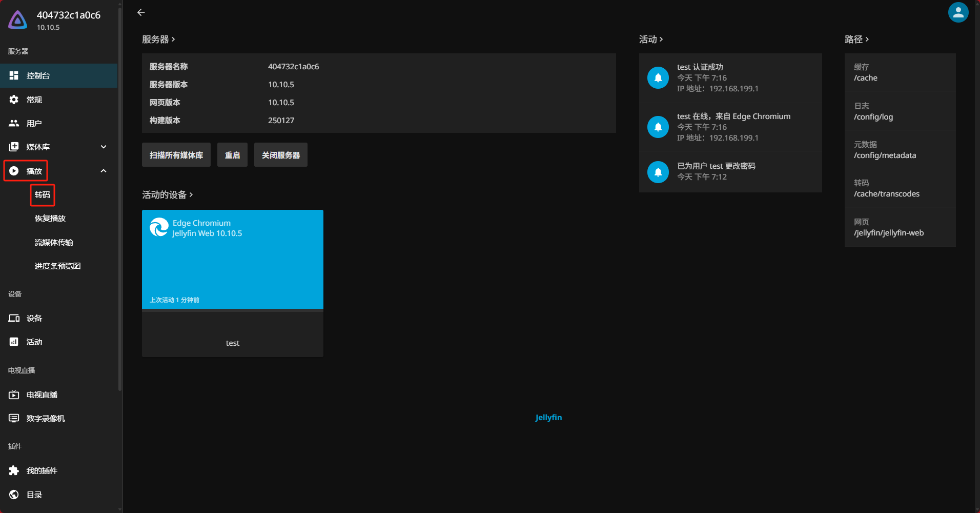Expand the 媒体库 submenu chevron
This screenshot has height=513, width=980.
104,147
